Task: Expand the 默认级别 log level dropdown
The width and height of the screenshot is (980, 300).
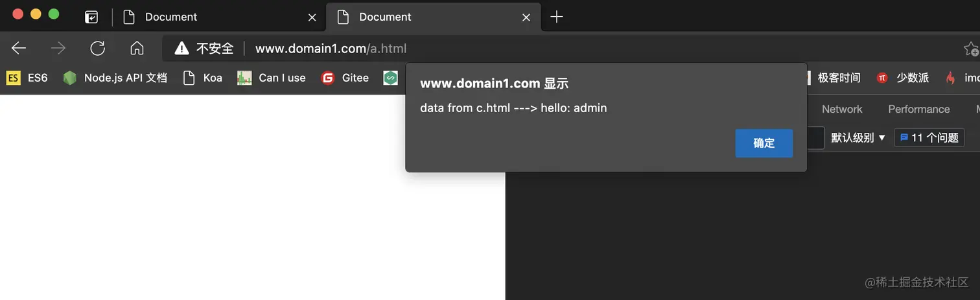Action: [x=858, y=137]
